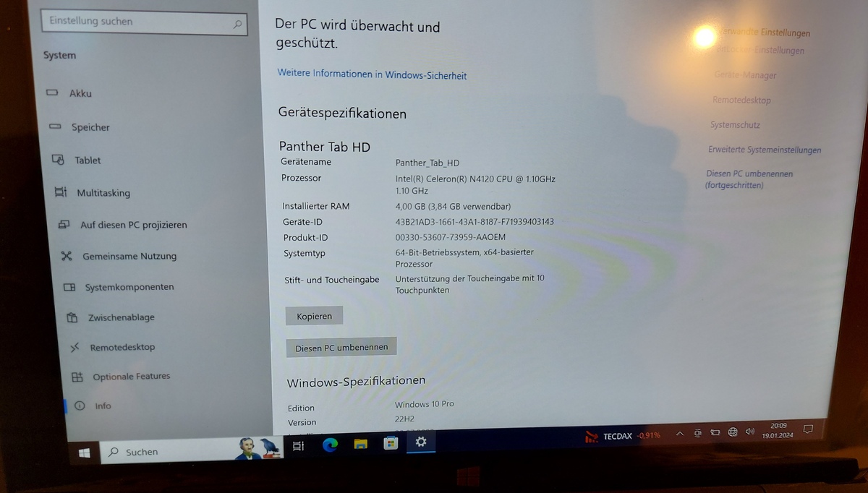Image resolution: width=868 pixels, height=493 pixels.
Task: Click the Windows-Spezifikationen heading
Action: tap(357, 382)
